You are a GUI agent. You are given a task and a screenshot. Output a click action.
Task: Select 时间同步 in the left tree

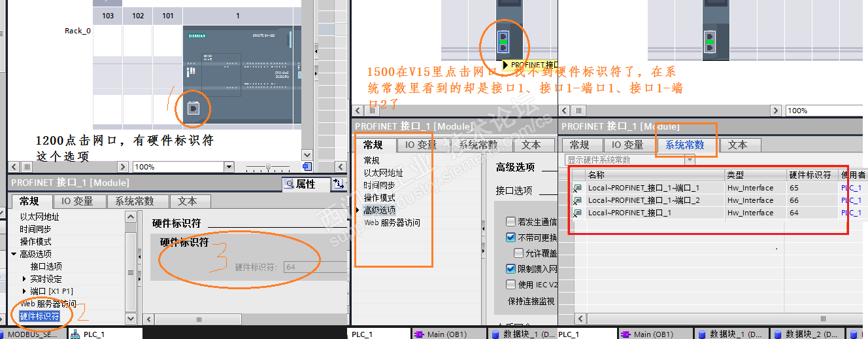point(35,229)
